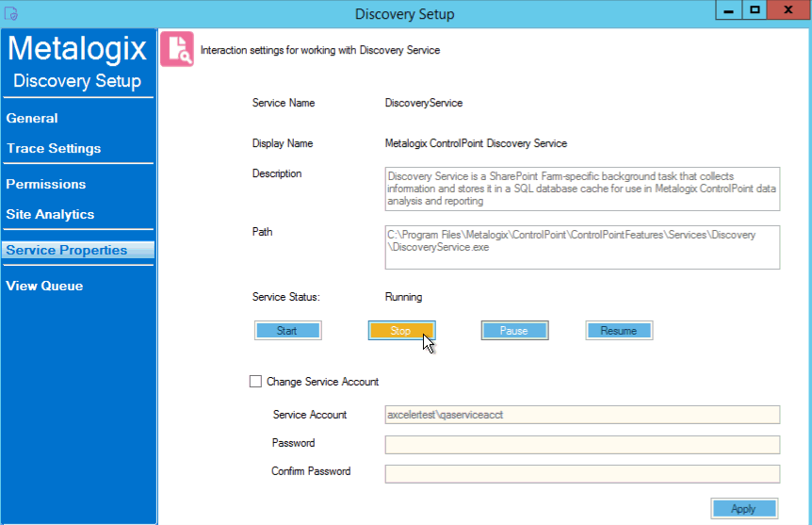Apply the service account changes
This screenshot has width=812, height=525.
click(x=744, y=509)
